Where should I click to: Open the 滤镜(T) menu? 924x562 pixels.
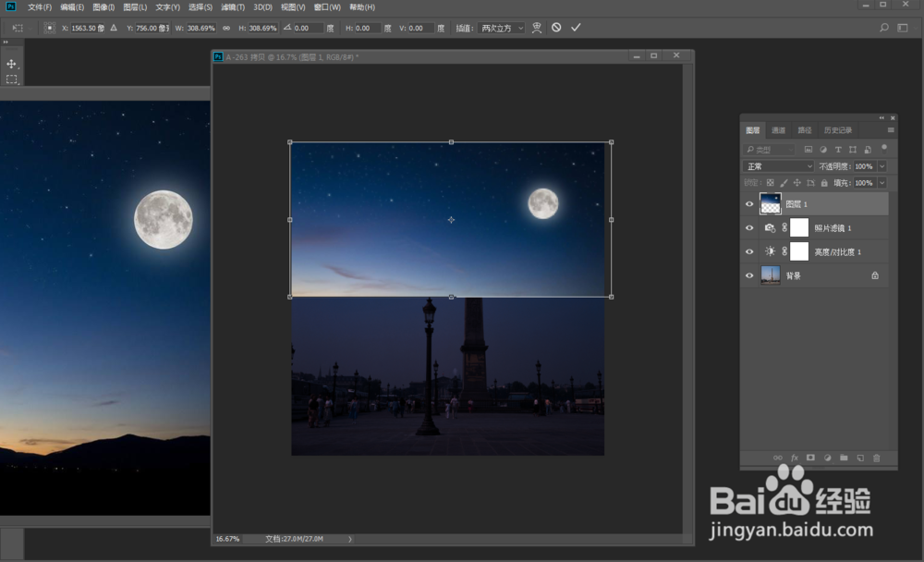click(x=234, y=7)
